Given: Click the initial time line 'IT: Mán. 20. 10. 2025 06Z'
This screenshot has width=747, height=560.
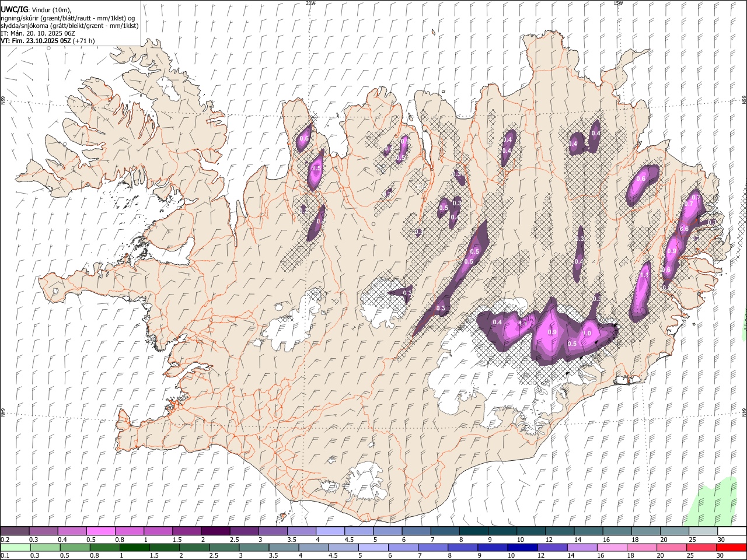Looking at the screenshot, I should (x=37, y=33).
